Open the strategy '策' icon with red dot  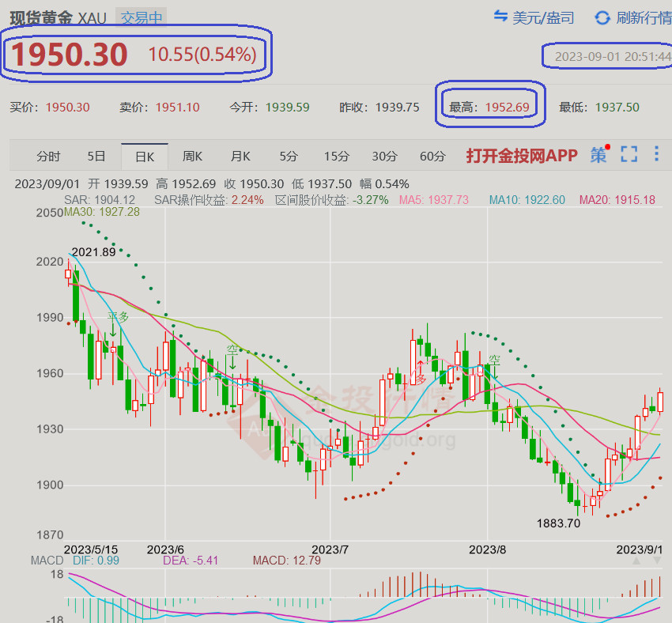click(x=599, y=155)
